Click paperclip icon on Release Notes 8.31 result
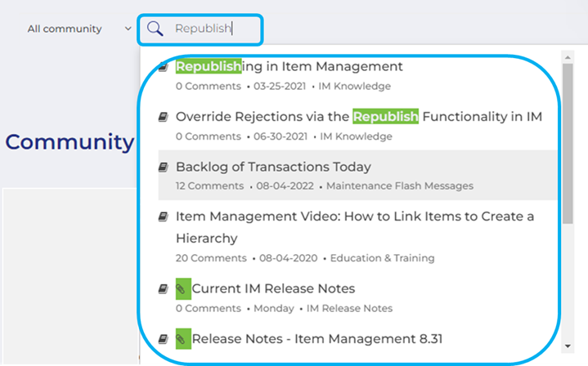This screenshot has height=366, width=588. tap(182, 338)
